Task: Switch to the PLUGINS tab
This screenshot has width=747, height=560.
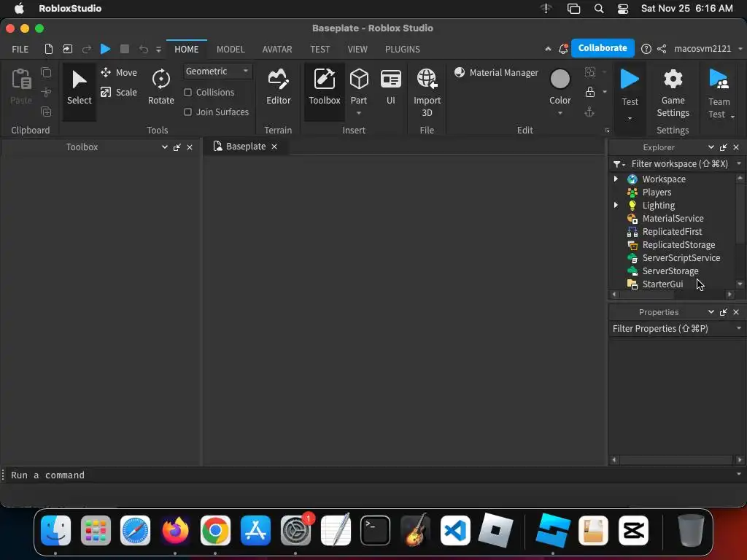Action: point(403,49)
